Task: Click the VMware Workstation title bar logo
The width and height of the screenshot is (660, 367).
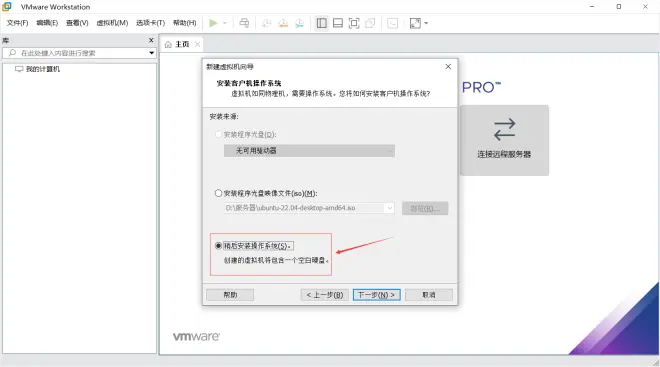Action: tap(7, 7)
